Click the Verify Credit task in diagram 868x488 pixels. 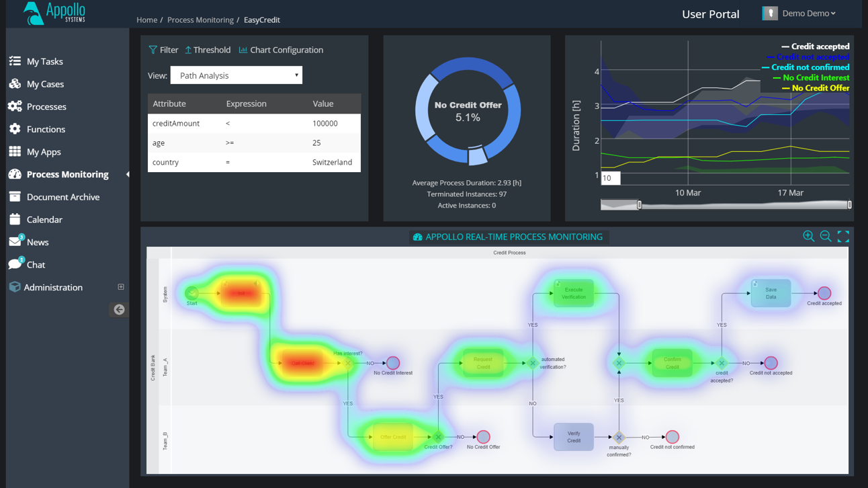point(573,437)
